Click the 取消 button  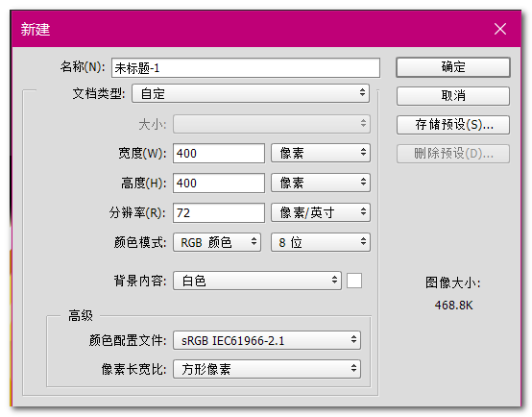[453, 96]
